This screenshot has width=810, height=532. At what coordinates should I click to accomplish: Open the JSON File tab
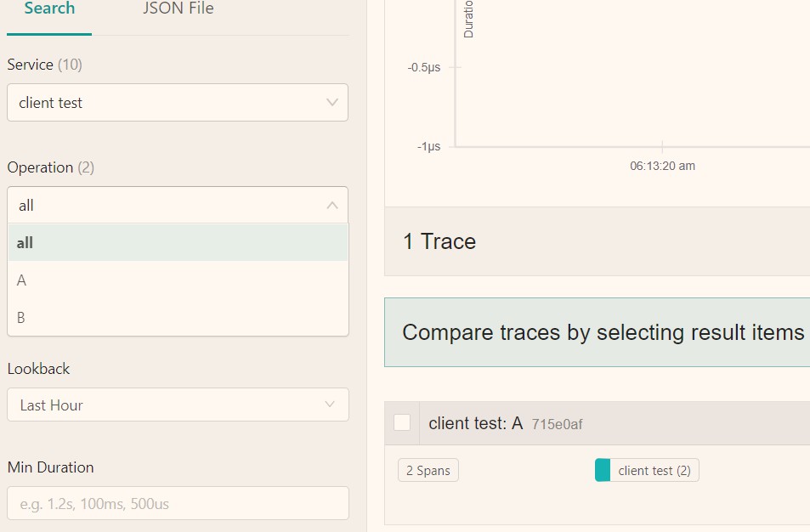click(x=178, y=9)
